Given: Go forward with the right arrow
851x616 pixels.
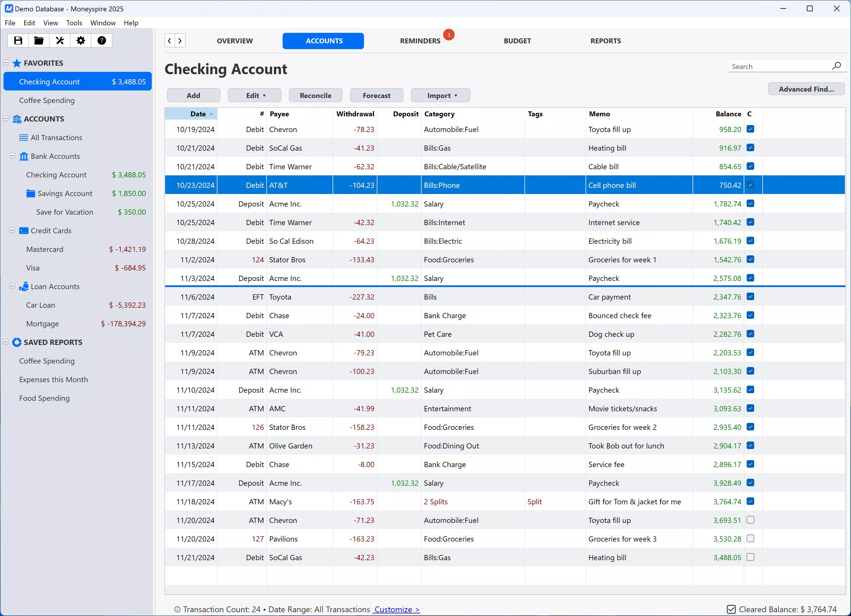Looking at the screenshot, I should (x=180, y=40).
